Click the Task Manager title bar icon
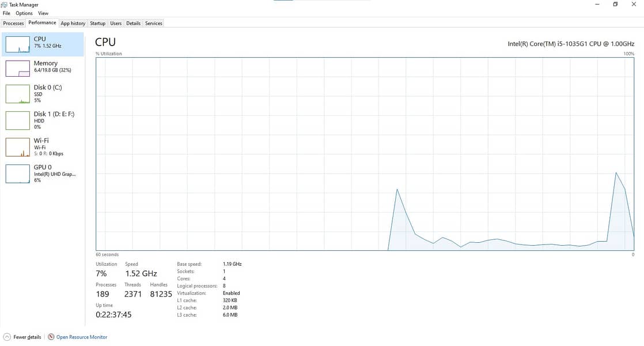This screenshot has width=644, height=346. (x=4, y=5)
